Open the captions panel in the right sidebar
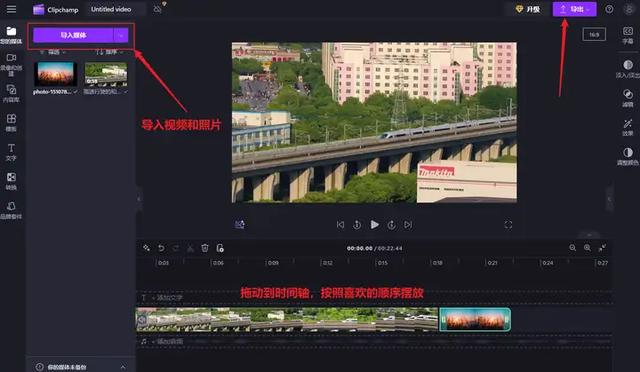 click(x=628, y=35)
